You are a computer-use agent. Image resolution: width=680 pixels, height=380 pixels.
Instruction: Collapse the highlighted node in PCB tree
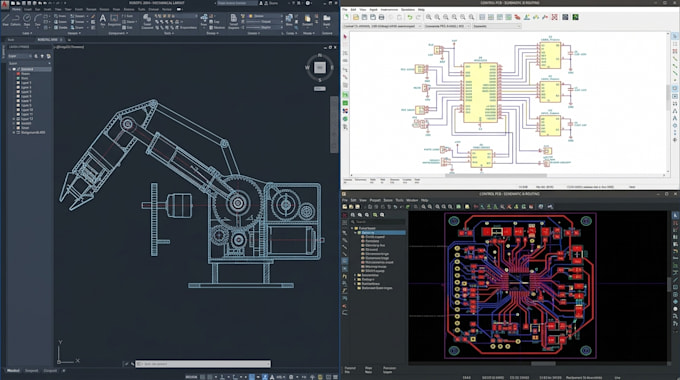[355, 233]
